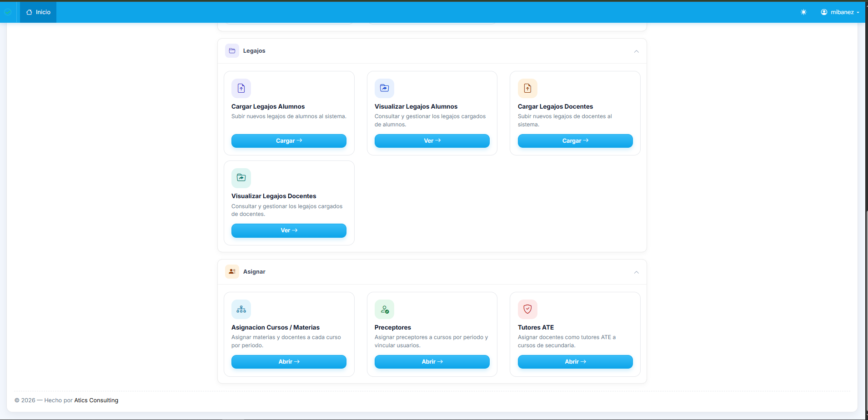Viewport: 868px width, 420px height.
Task: Click the Preceptores user-check icon
Action: pyautogui.click(x=384, y=310)
